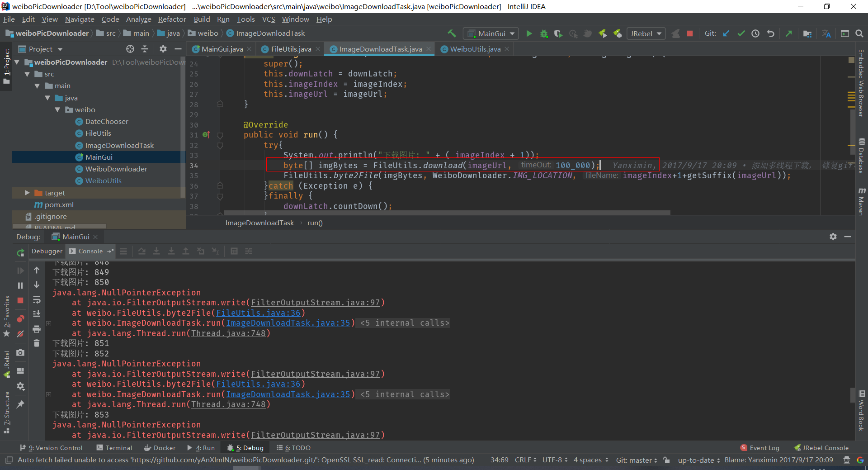The image size is (868, 470).
Task: Click the Search Everywhere magnifier icon
Action: pos(859,33)
